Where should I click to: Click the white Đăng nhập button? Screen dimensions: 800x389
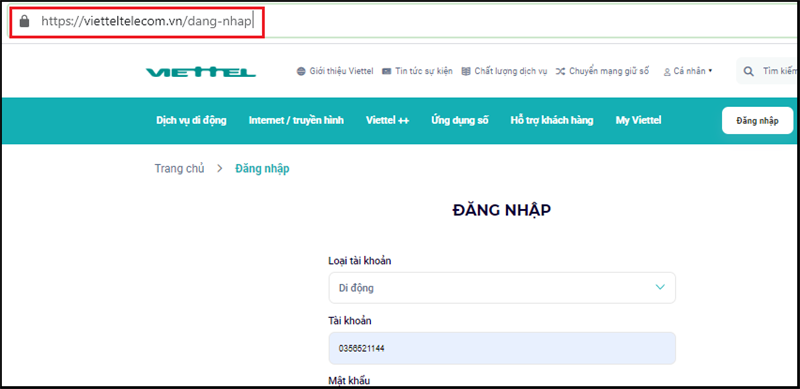pyautogui.click(x=758, y=121)
